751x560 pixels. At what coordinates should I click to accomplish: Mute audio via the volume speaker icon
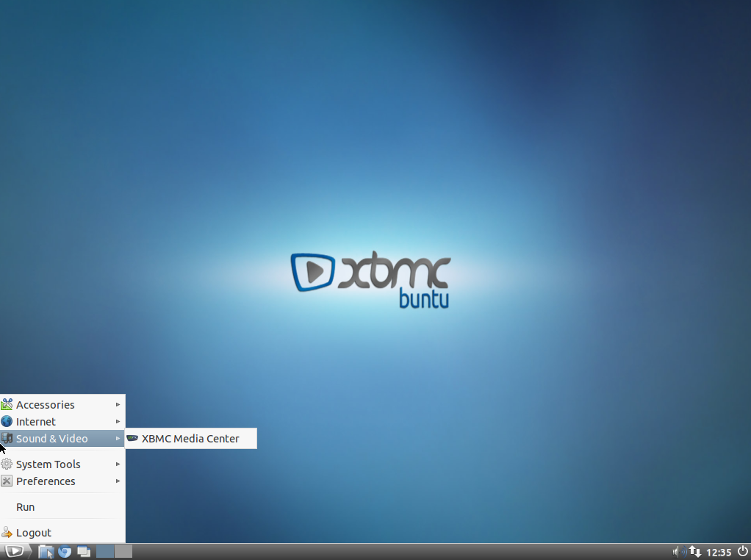click(675, 551)
